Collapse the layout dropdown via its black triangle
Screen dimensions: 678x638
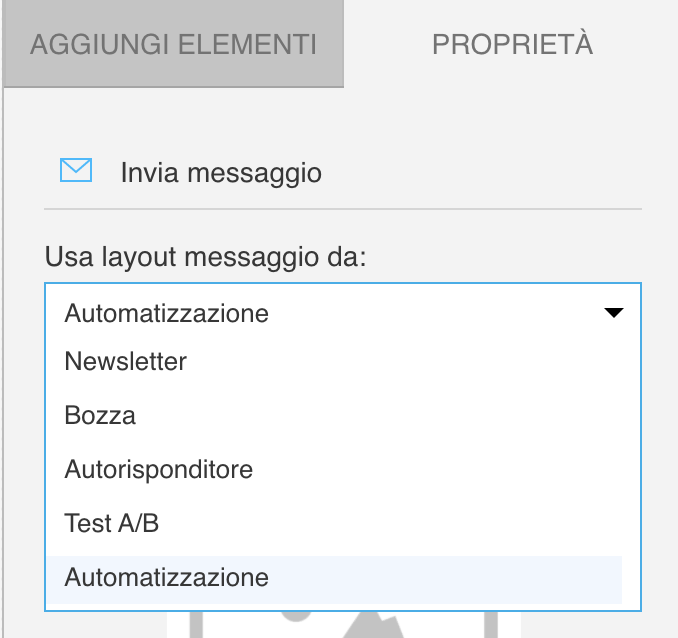tap(614, 313)
